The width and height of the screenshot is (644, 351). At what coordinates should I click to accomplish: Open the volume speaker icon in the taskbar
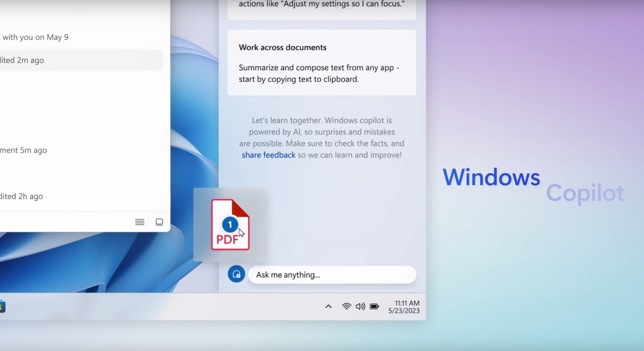tap(360, 306)
